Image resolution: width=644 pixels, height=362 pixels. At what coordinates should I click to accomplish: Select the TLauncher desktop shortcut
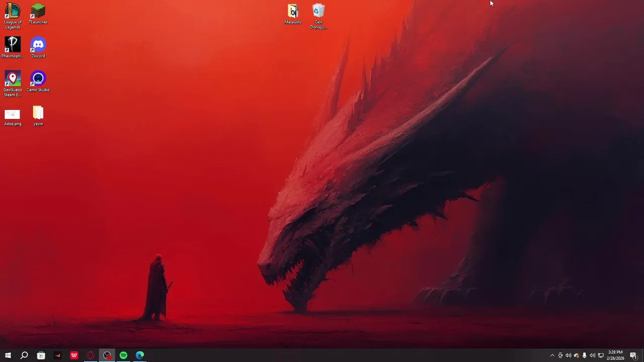coord(38,14)
